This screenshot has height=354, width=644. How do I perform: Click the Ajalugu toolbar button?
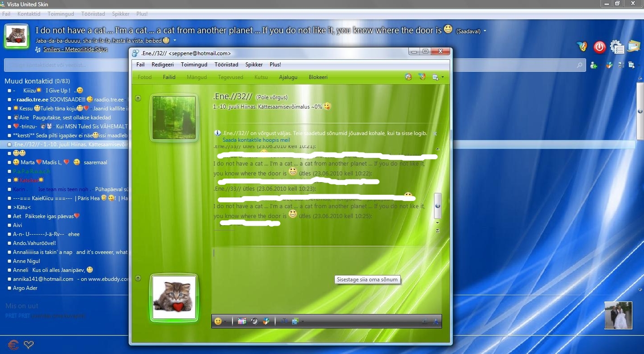(288, 77)
